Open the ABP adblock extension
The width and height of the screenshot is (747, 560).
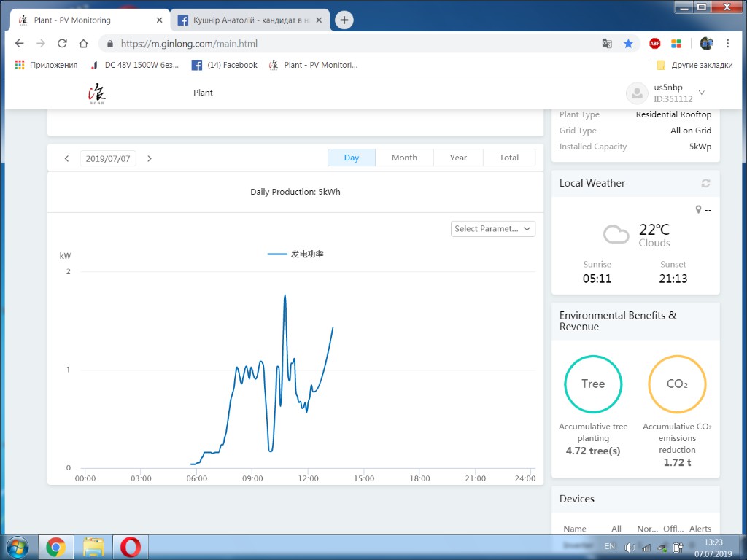click(655, 43)
